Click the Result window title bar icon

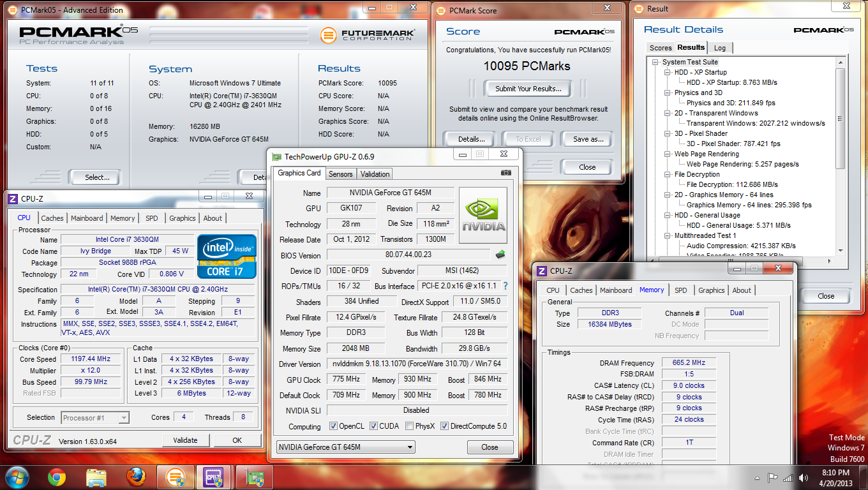639,9
